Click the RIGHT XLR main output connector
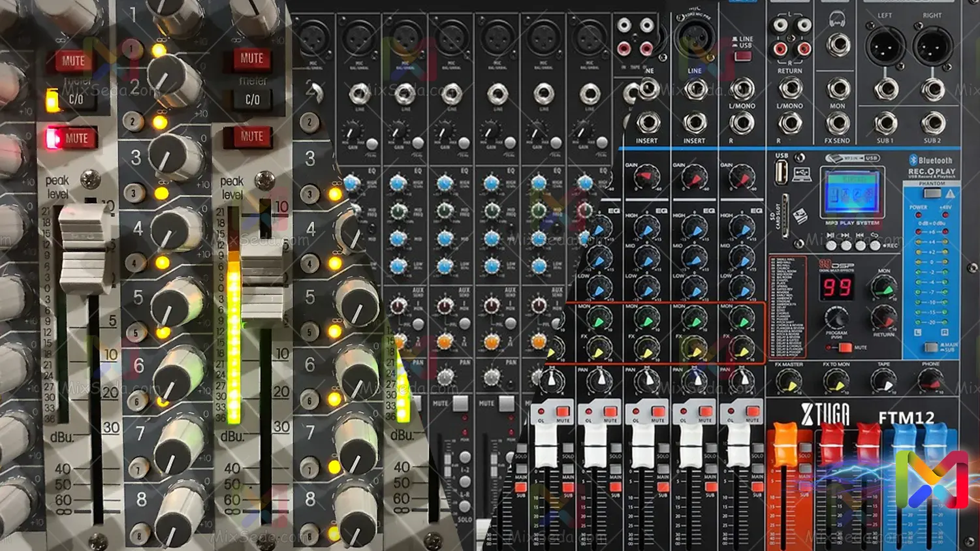 point(932,47)
